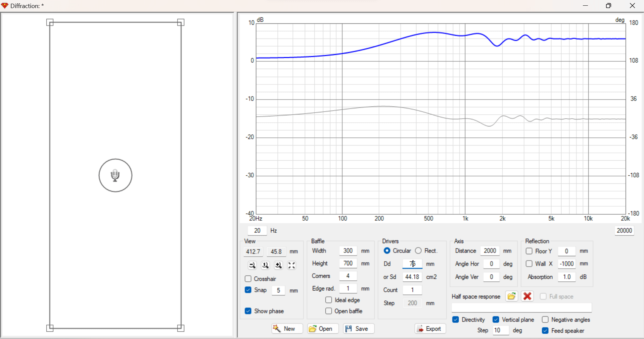Click the "1k" frequency axis label
The width and height of the screenshot is (644, 339).
pos(465,219)
